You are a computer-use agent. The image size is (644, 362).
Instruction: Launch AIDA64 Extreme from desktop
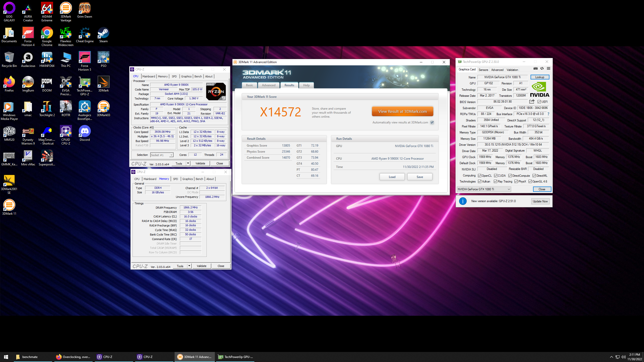coord(47,12)
